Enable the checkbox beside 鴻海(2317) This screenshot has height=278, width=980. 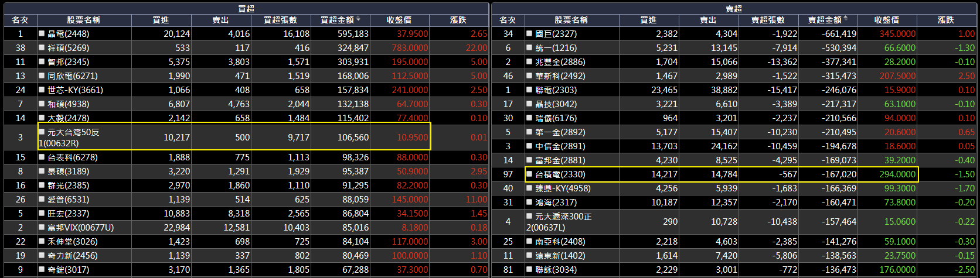click(529, 203)
